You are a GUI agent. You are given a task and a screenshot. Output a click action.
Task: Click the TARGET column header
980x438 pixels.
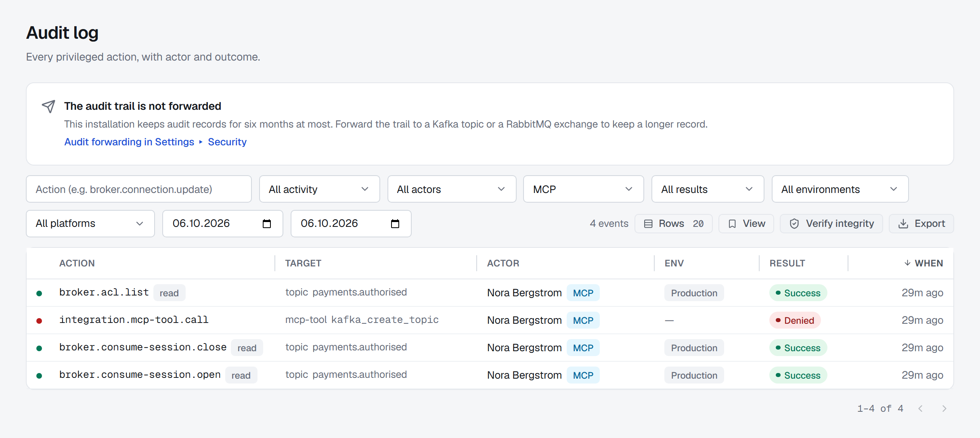[x=303, y=263]
